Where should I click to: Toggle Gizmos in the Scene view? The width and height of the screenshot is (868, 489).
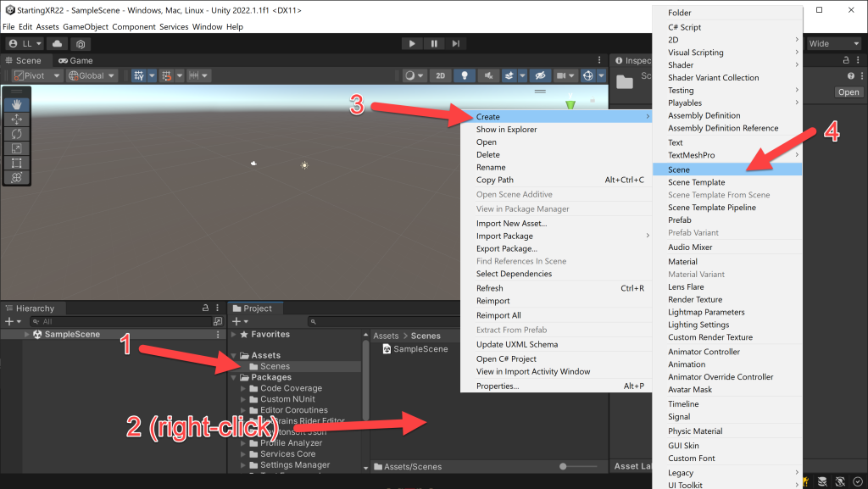(588, 75)
